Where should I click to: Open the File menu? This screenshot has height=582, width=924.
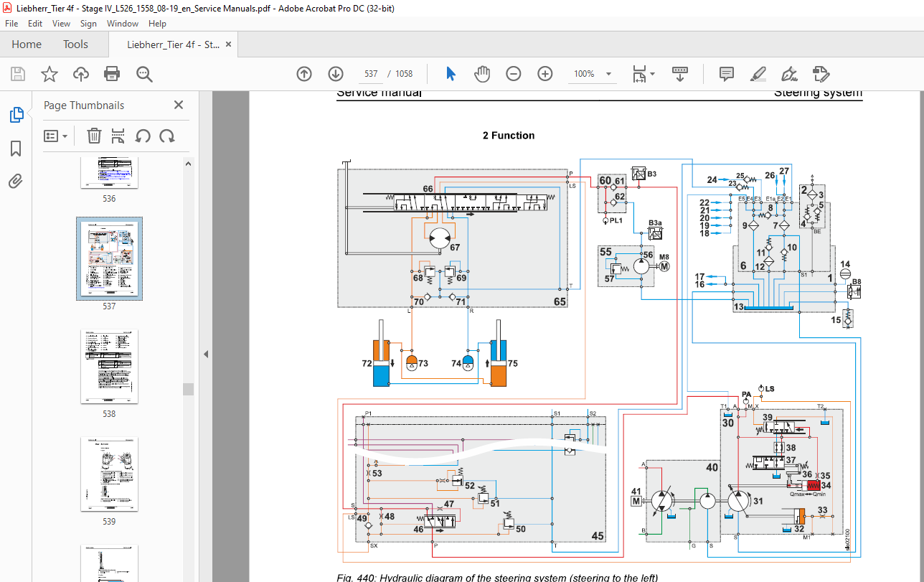[11, 24]
